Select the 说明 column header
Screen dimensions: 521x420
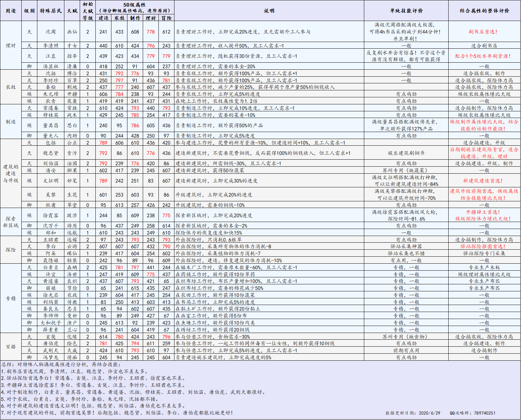[269, 11]
